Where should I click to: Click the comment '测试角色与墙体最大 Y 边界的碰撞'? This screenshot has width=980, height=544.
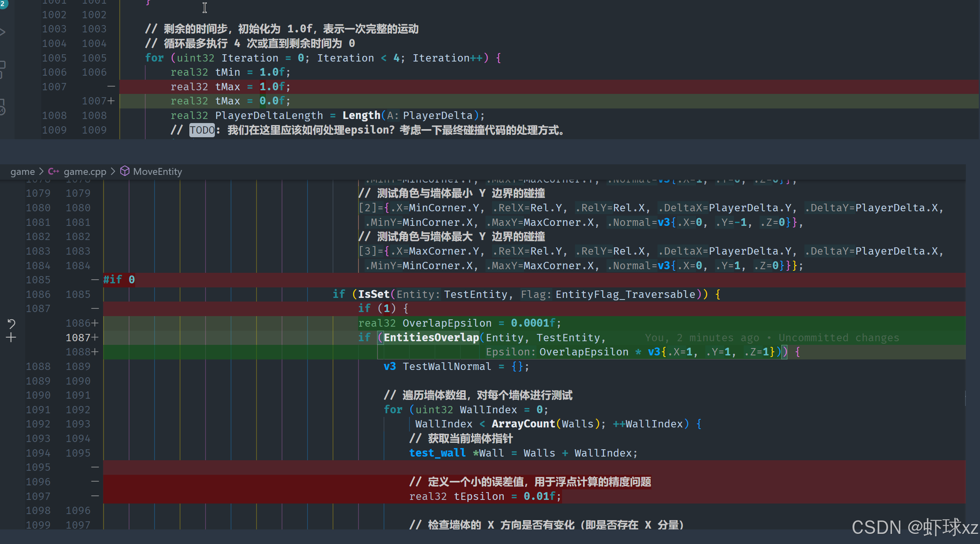click(x=452, y=236)
